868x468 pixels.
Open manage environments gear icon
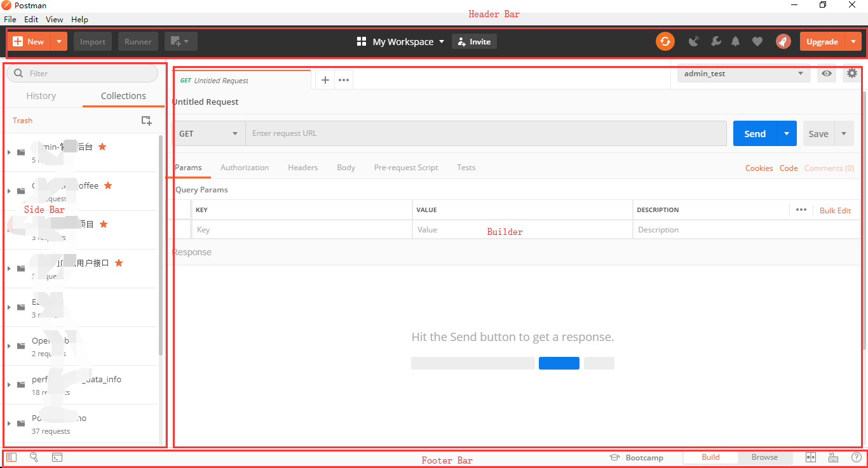[x=852, y=74]
